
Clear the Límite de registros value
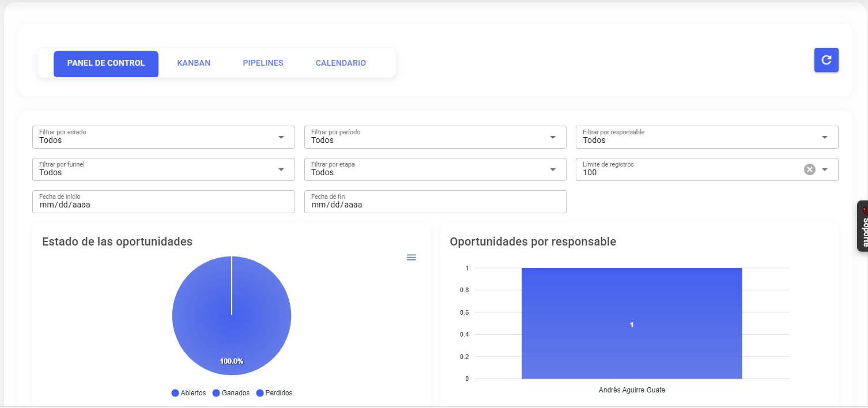pos(810,169)
